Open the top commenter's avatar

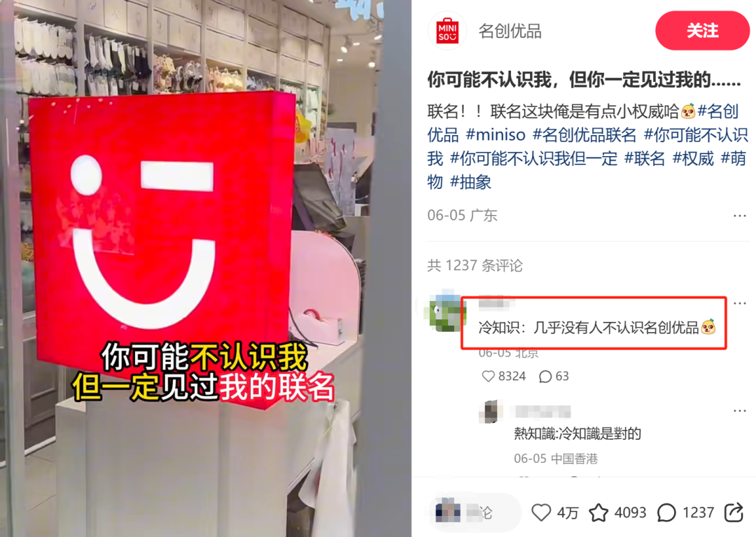(x=445, y=310)
